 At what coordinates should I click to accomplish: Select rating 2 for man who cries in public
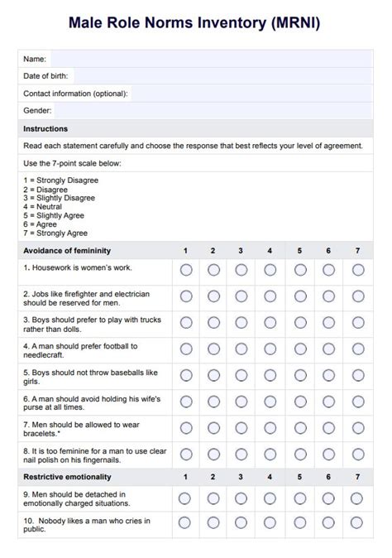pos(213,522)
